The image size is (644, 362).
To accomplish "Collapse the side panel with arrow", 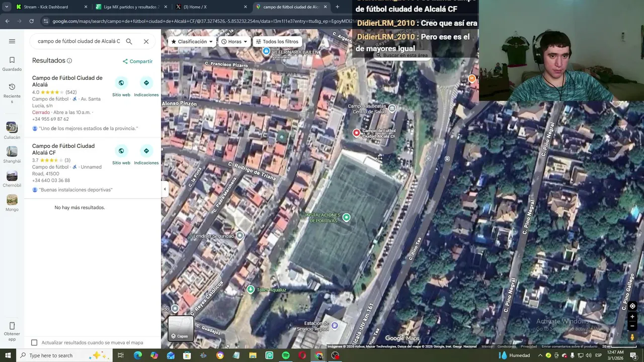I will click(x=165, y=189).
